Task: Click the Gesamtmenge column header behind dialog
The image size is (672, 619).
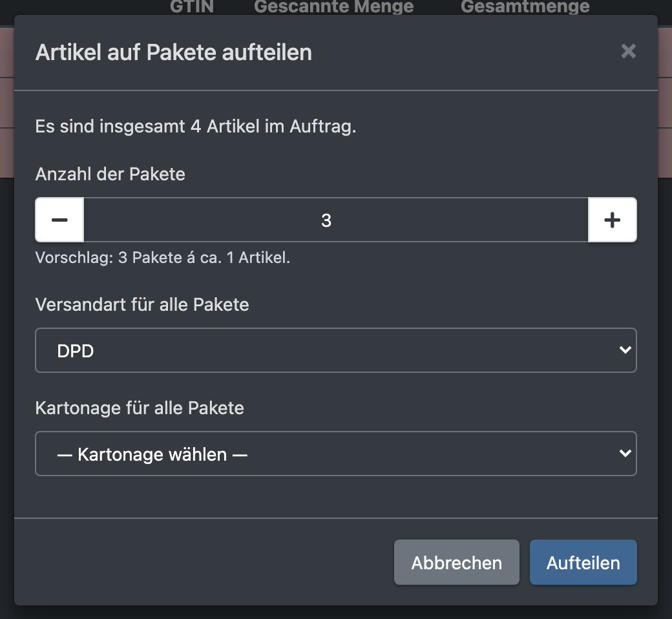Action: [525, 6]
